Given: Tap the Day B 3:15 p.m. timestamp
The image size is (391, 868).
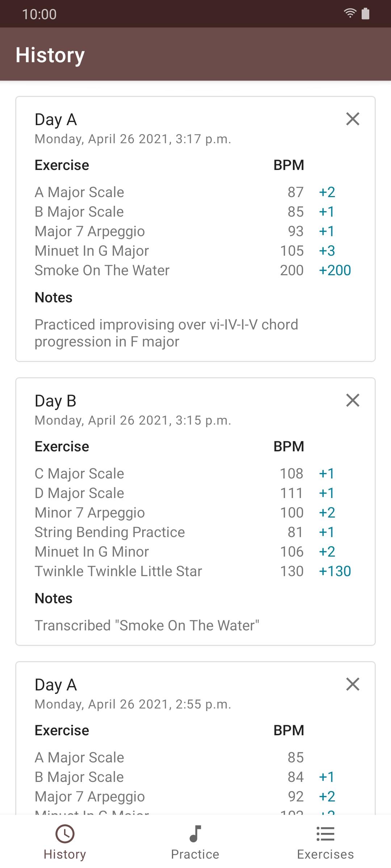Looking at the screenshot, I should (133, 421).
